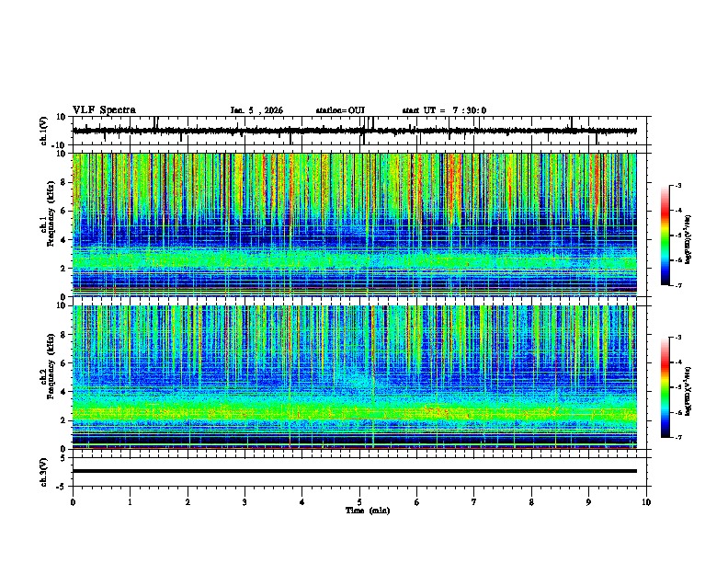
Task: Click the ch.1 spectrogram plot
Action: click(x=354, y=224)
